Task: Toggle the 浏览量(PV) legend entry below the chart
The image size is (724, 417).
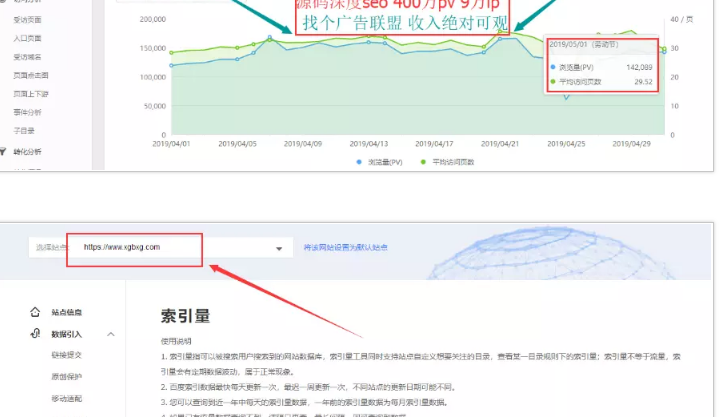Action: pyautogui.click(x=380, y=162)
